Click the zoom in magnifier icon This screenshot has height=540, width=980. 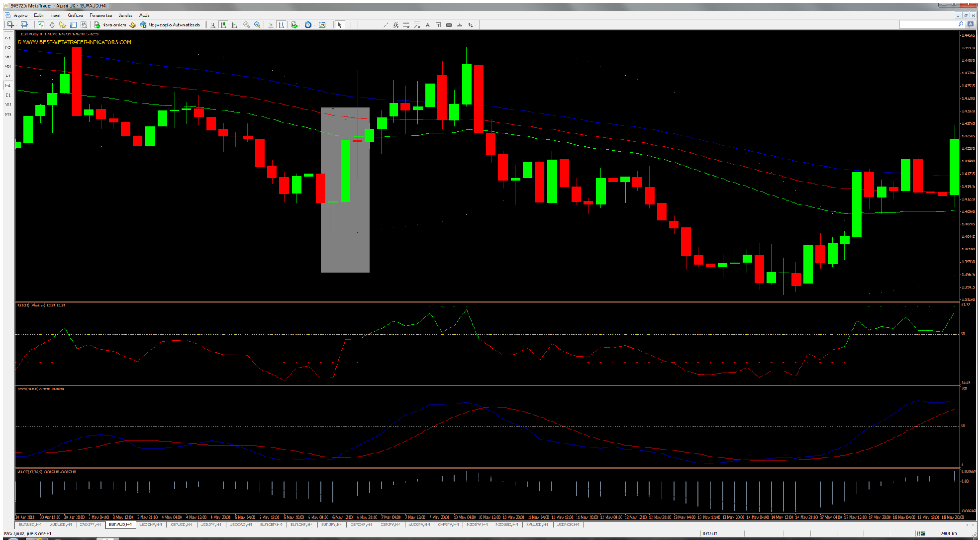pos(247,25)
